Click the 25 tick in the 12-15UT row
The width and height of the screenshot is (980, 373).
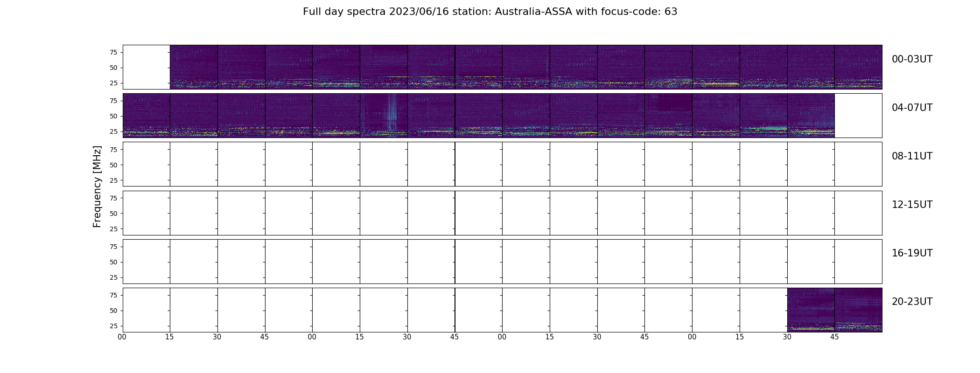point(113,229)
